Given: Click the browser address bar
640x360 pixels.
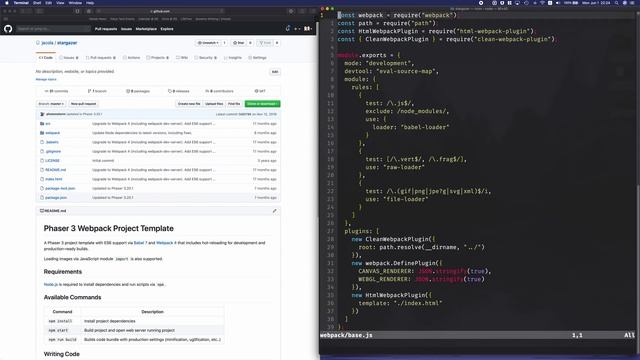Looking at the screenshot, I should click(160, 11).
